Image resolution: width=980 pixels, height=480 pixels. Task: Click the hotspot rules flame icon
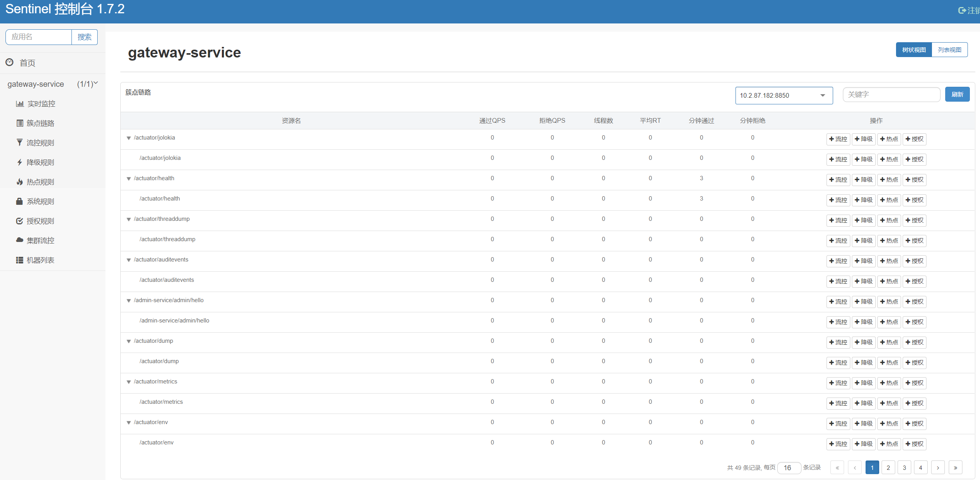pos(20,182)
